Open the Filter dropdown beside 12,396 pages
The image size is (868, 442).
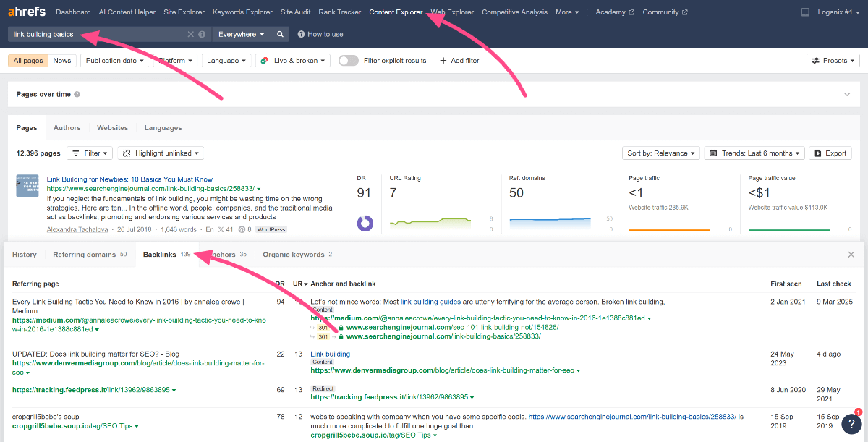click(x=90, y=153)
